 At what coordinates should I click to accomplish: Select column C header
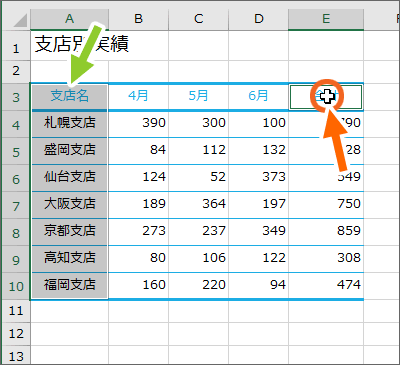pyautogui.click(x=199, y=19)
